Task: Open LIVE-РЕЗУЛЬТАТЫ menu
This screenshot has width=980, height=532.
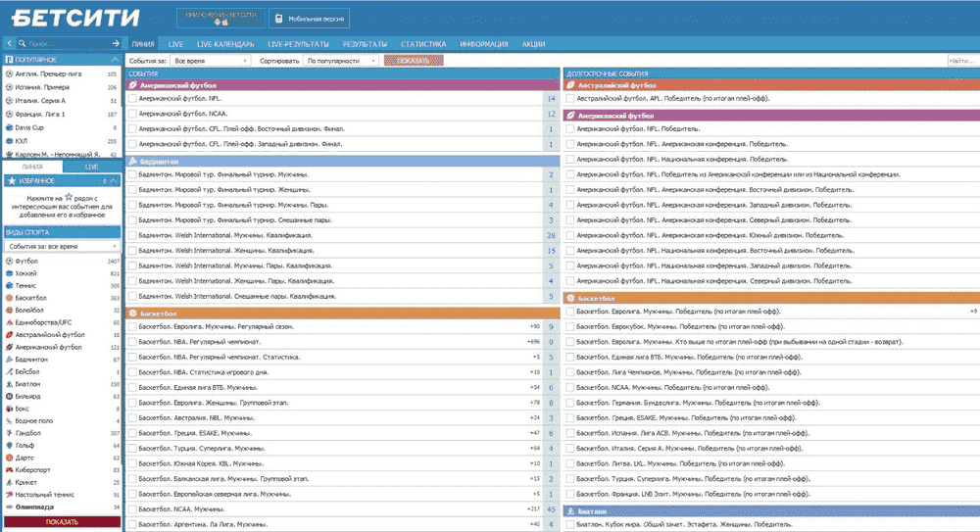Action: [x=298, y=44]
